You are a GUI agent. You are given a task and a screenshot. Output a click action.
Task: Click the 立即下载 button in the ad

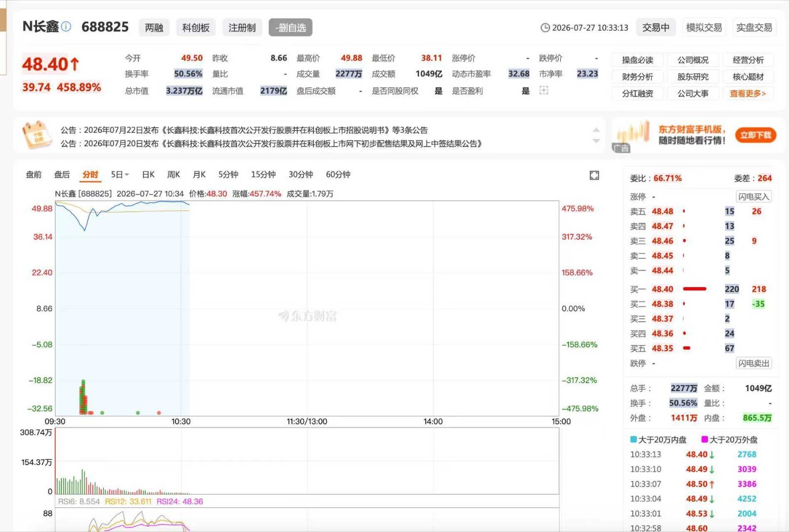tap(755, 135)
